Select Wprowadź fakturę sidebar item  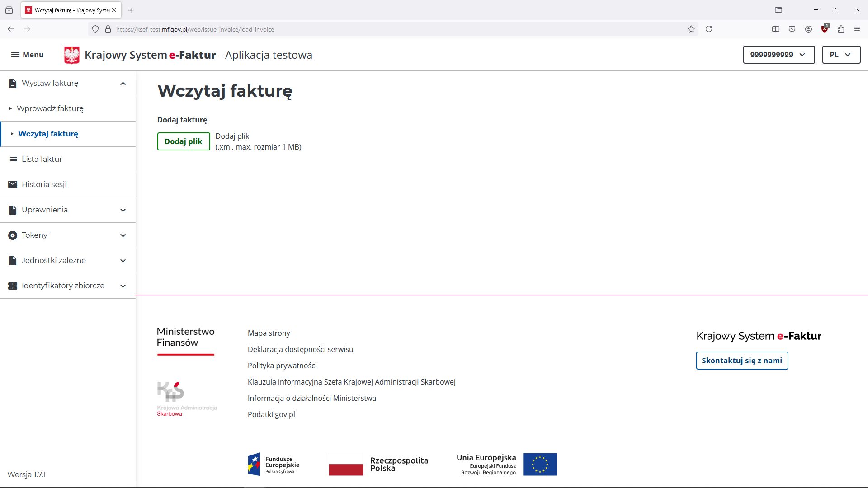50,108
